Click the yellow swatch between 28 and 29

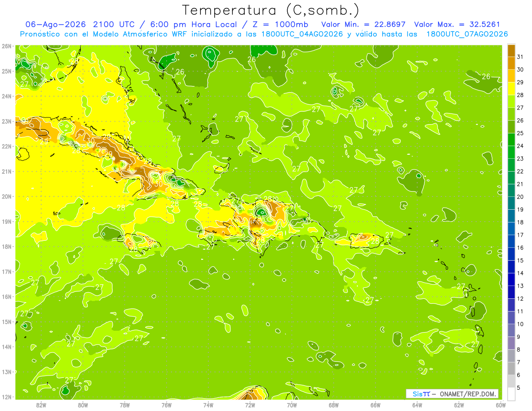pyautogui.click(x=511, y=89)
